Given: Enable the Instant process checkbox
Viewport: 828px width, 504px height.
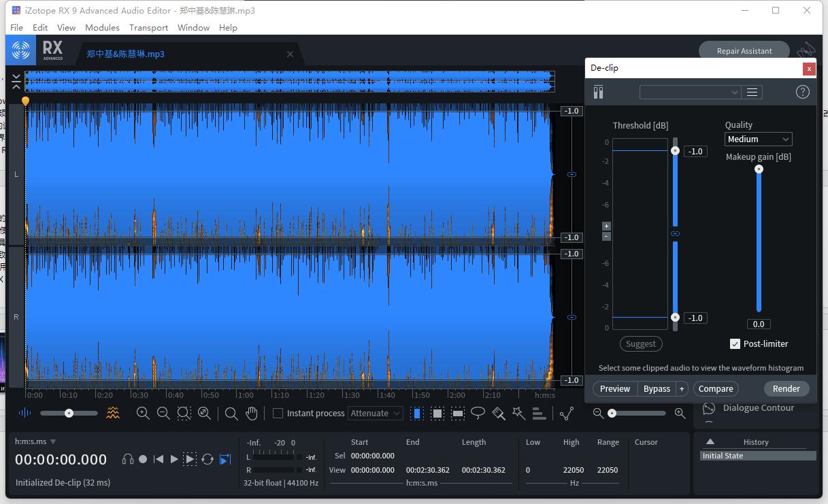Looking at the screenshot, I should pyautogui.click(x=278, y=413).
